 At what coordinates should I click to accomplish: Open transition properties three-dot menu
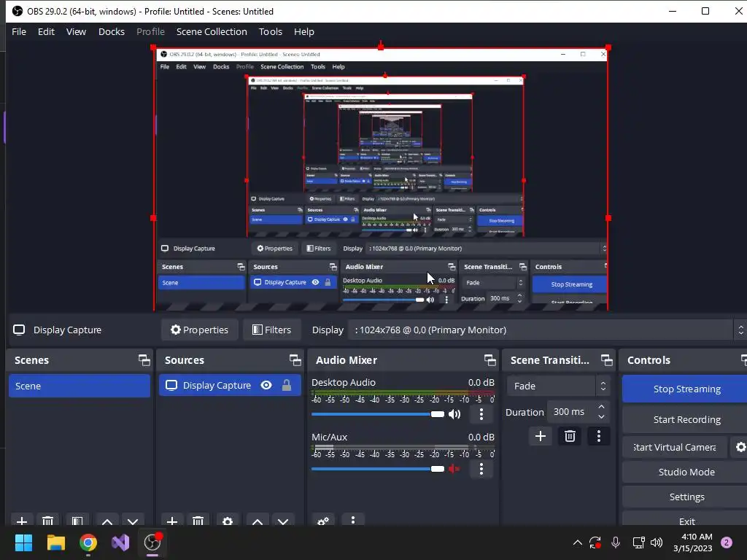(x=599, y=436)
